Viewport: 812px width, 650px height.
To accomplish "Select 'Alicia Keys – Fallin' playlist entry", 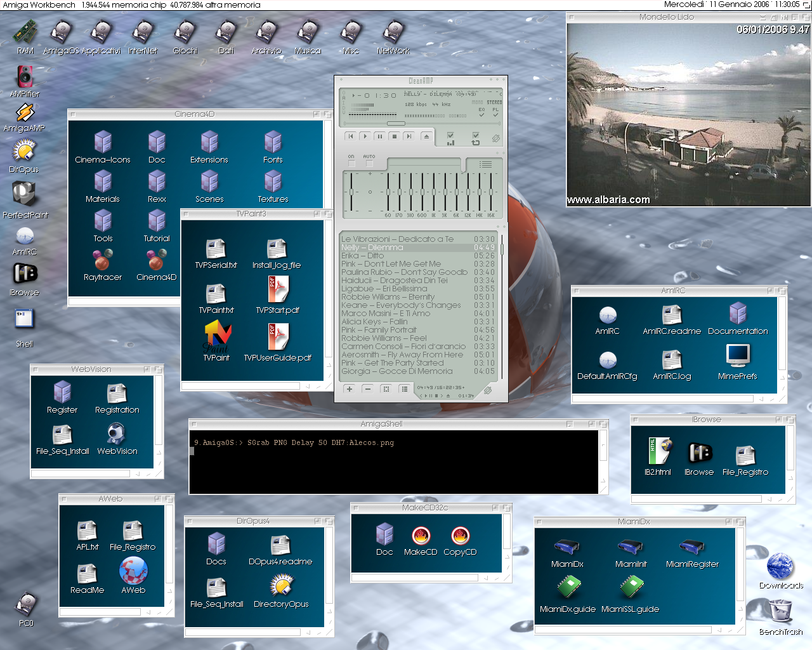I will pyautogui.click(x=374, y=322).
